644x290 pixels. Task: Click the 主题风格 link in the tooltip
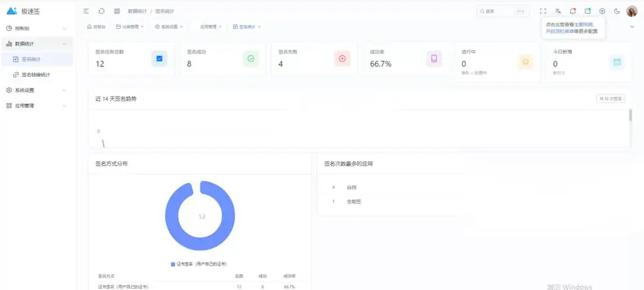[583, 24]
